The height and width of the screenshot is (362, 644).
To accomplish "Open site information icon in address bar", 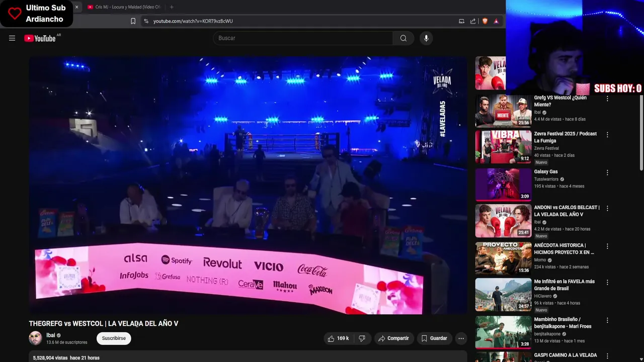I will pyautogui.click(x=146, y=21).
